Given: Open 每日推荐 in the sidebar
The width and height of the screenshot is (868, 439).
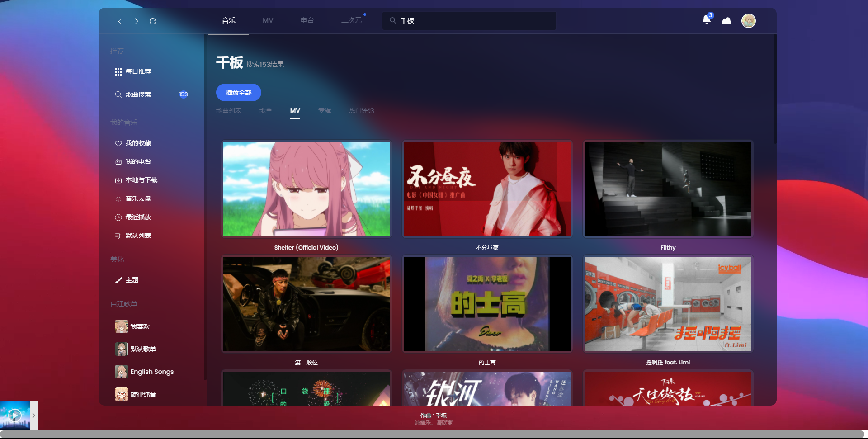Looking at the screenshot, I should pyautogui.click(x=138, y=71).
